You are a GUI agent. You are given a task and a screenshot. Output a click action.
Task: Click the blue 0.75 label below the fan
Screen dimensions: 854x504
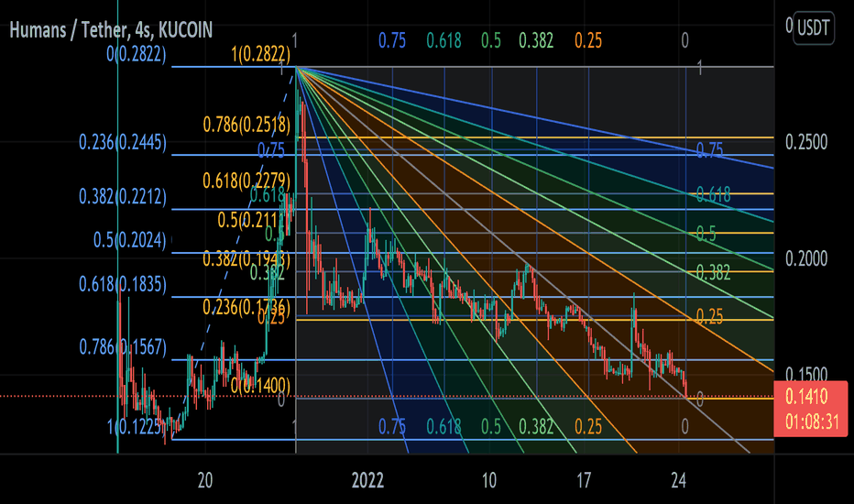pyautogui.click(x=392, y=427)
